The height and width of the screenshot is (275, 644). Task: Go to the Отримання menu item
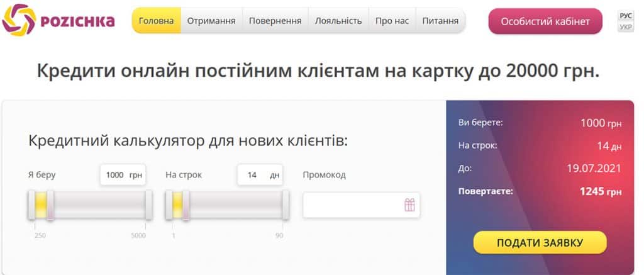(211, 21)
